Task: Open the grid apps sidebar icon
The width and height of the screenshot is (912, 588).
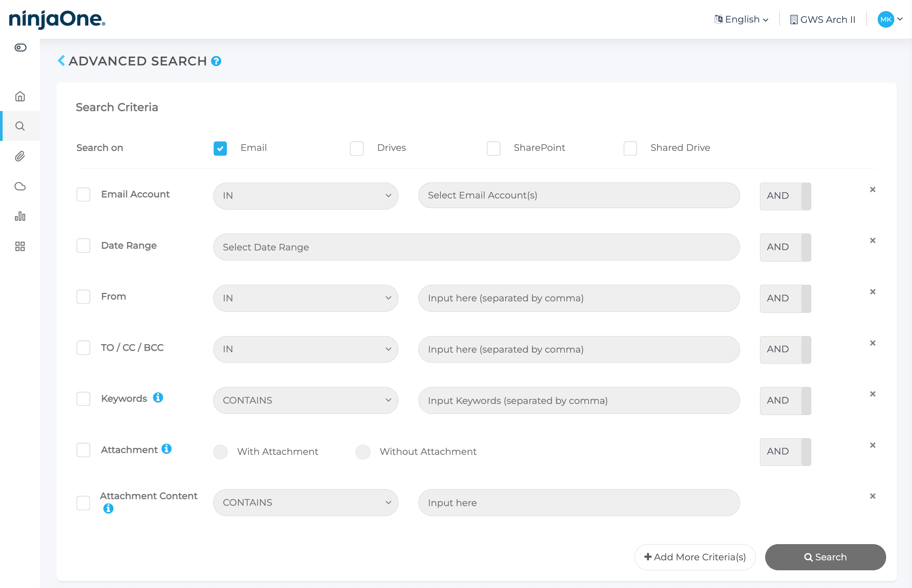Action: click(x=20, y=246)
